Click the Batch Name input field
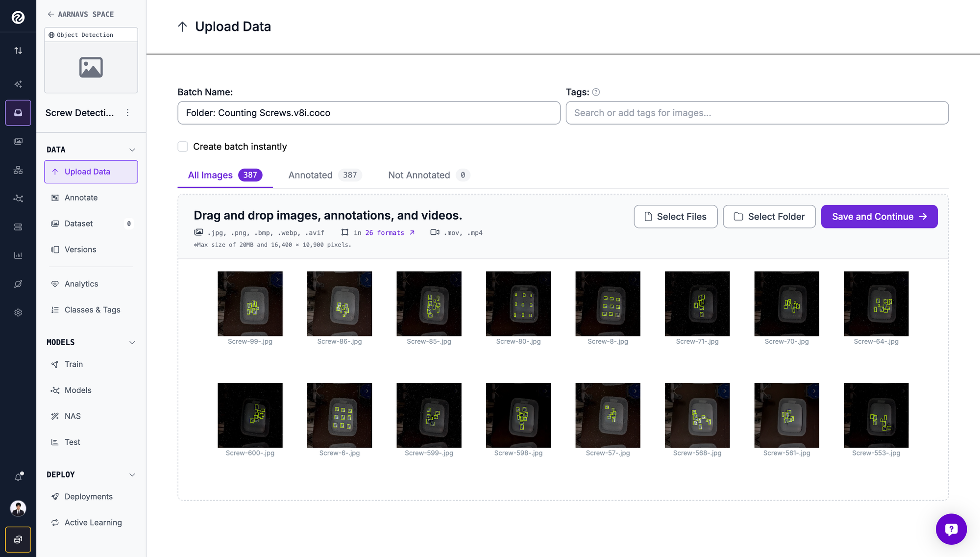980x557 pixels. point(369,113)
